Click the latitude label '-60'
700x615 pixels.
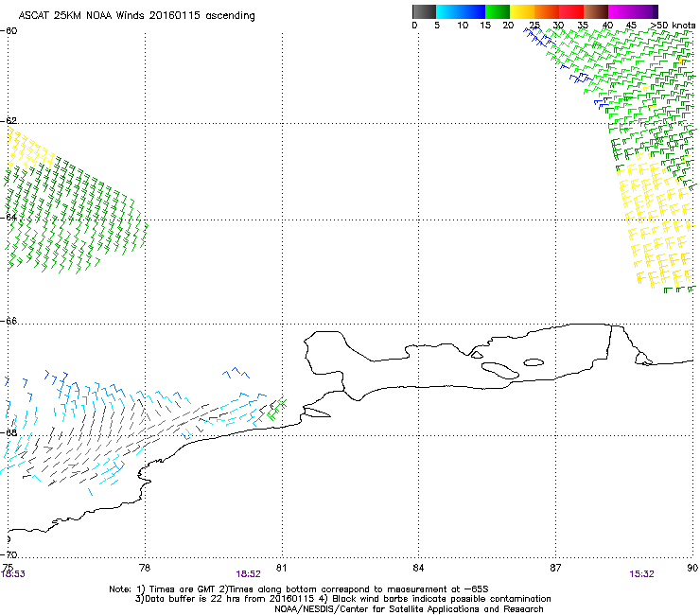click(x=9, y=31)
